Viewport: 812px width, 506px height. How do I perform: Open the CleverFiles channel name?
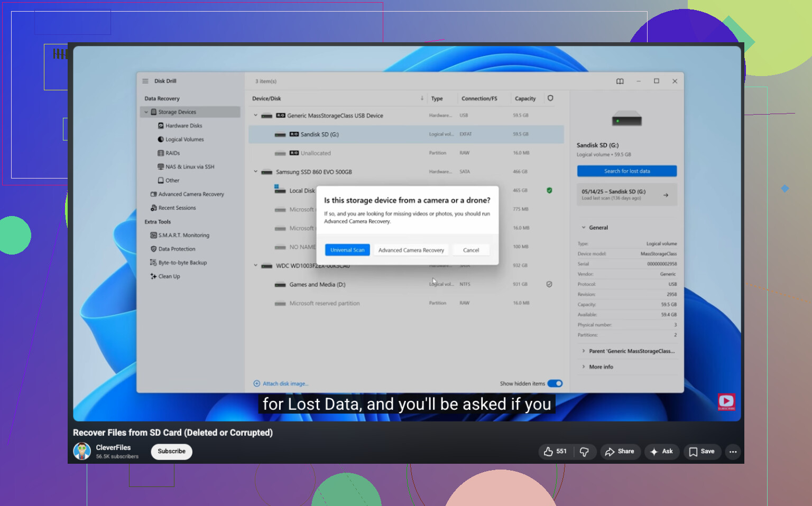click(x=113, y=447)
